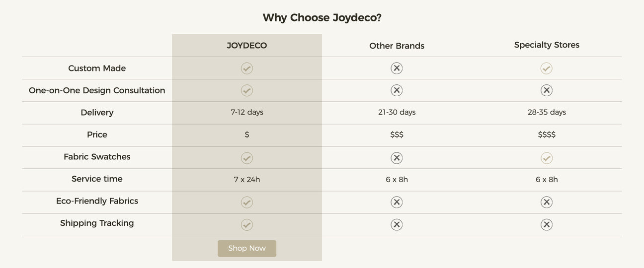Click Joydeco's Eco-Friendly Fabrics checkmark icon
Image resolution: width=644 pixels, height=268 pixels.
[247, 202]
